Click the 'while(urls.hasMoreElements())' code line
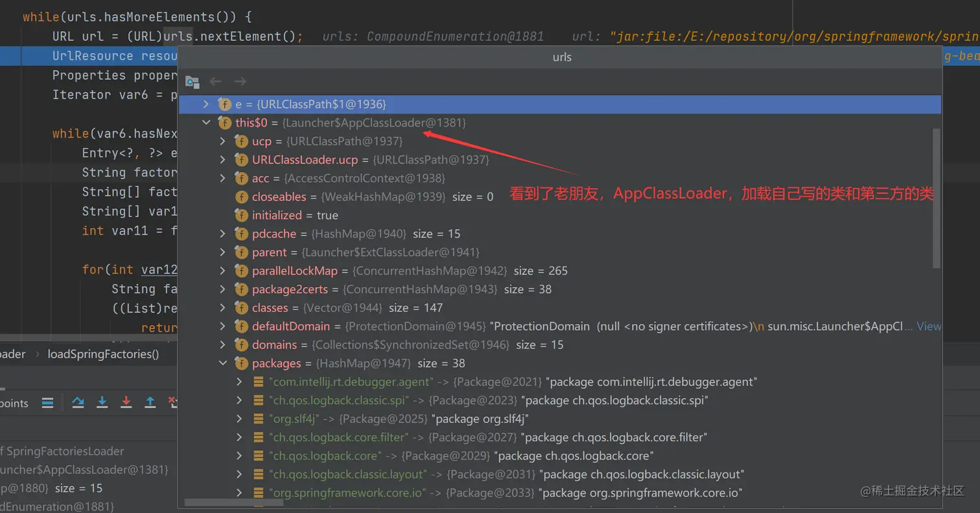 137,17
